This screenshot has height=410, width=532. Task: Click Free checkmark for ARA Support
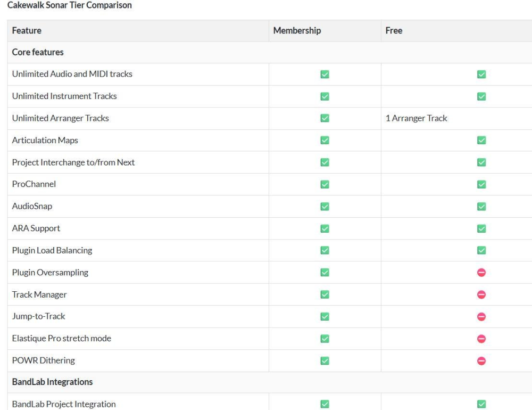pyautogui.click(x=481, y=228)
